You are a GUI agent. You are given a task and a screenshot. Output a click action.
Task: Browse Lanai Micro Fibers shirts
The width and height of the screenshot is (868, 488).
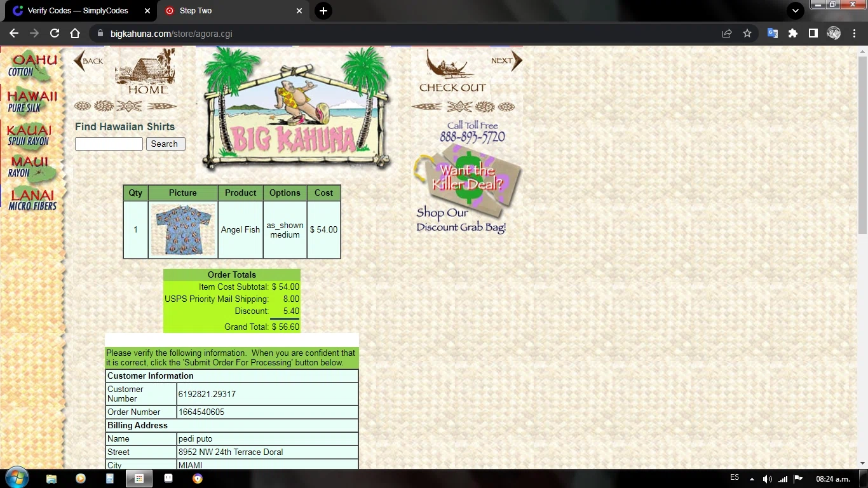32,199
